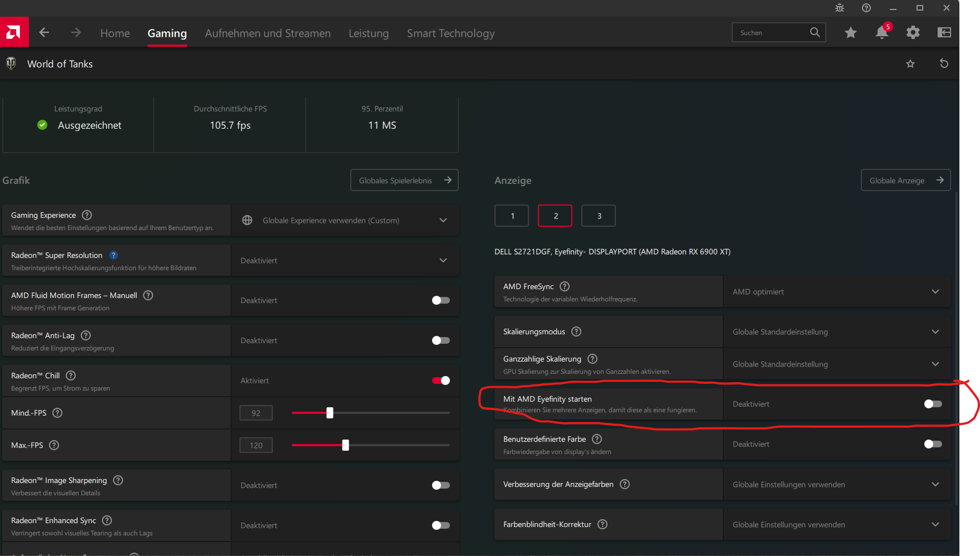Image resolution: width=980 pixels, height=556 pixels.
Task: Show help for Radeon Anti-Lag
Action: pyautogui.click(x=86, y=335)
